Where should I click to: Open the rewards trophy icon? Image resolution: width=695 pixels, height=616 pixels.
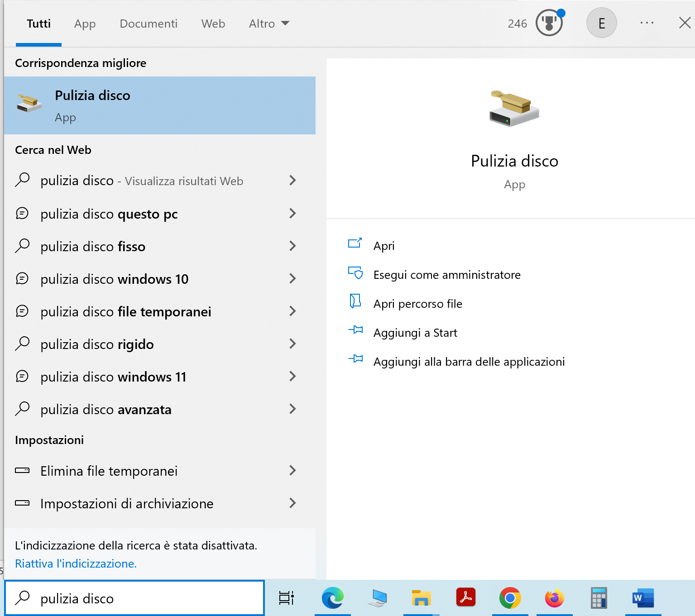click(x=549, y=23)
